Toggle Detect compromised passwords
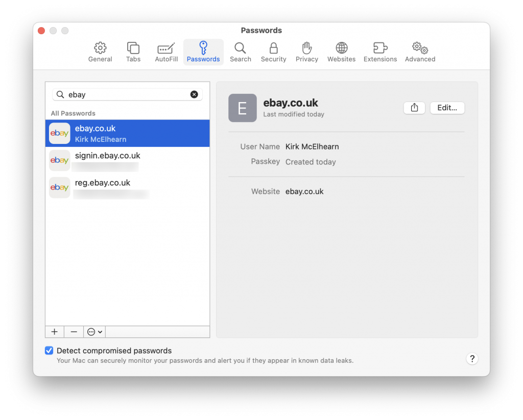 (49, 351)
